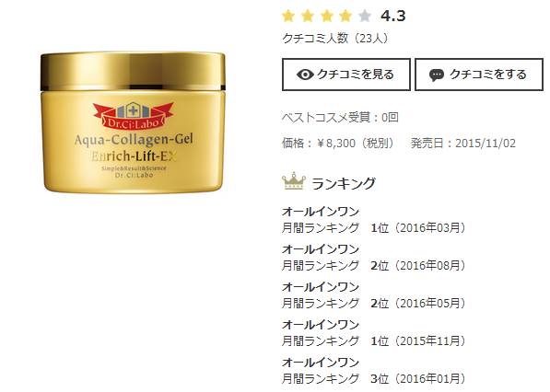Click the second gold rating star
This screenshot has height=392, width=550.
(308, 17)
